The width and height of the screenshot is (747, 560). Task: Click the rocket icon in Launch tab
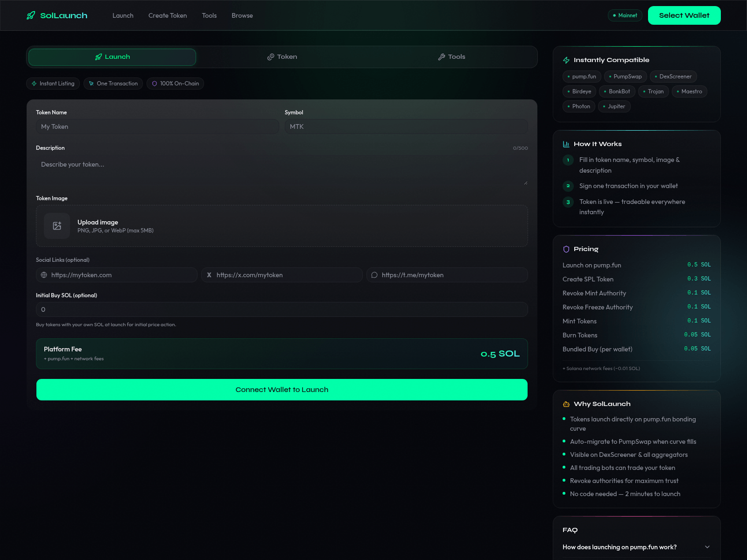[99, 57]
